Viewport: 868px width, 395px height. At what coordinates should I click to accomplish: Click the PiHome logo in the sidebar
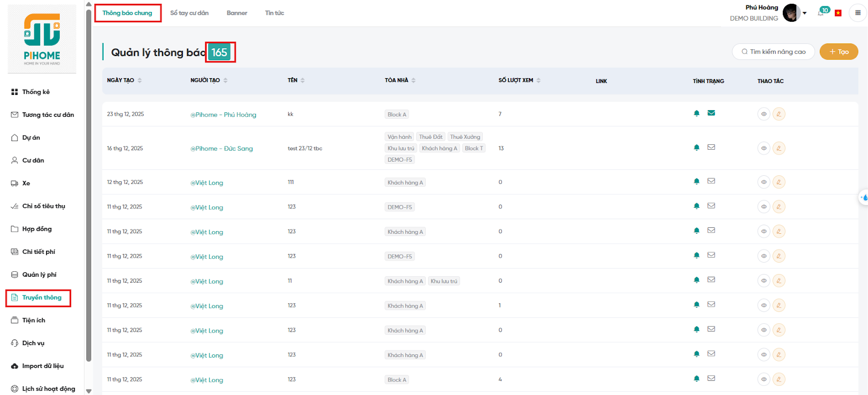pos(42,39)
